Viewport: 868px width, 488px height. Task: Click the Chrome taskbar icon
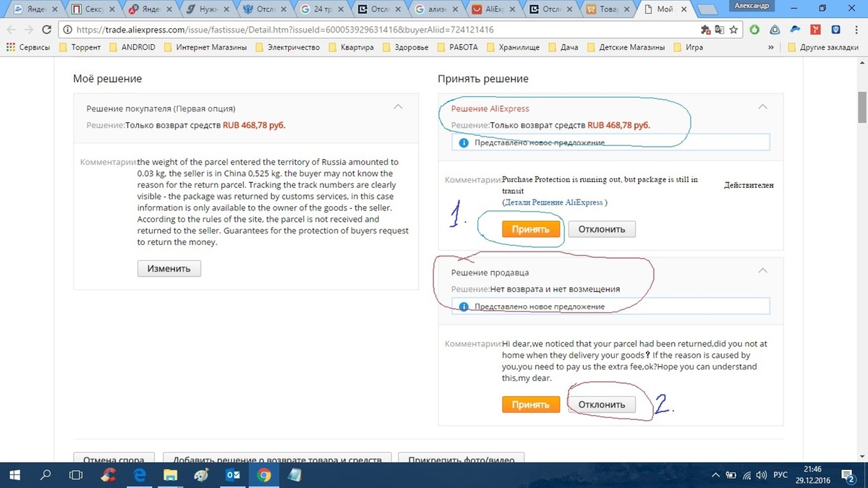[264, 475]
